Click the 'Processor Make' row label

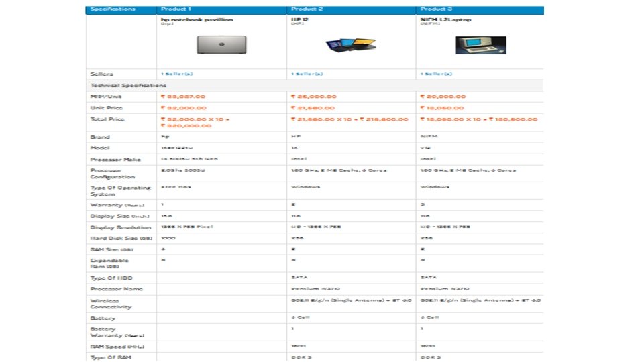[x=115, y=160]
